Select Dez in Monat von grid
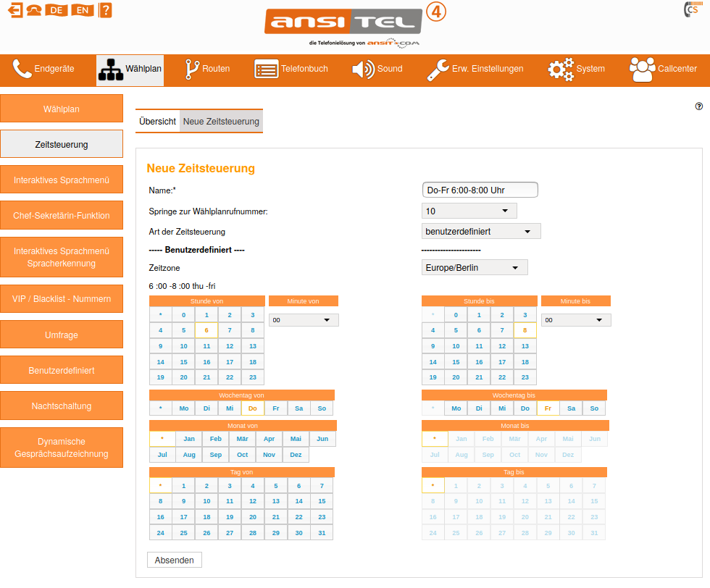The image size is (710, 588). pos(296,455)
